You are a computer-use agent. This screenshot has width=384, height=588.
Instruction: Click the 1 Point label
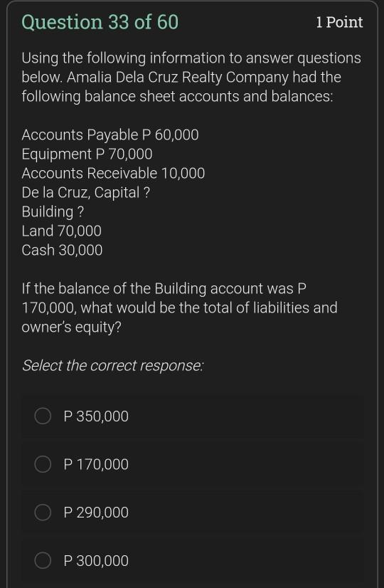[339, 23]
